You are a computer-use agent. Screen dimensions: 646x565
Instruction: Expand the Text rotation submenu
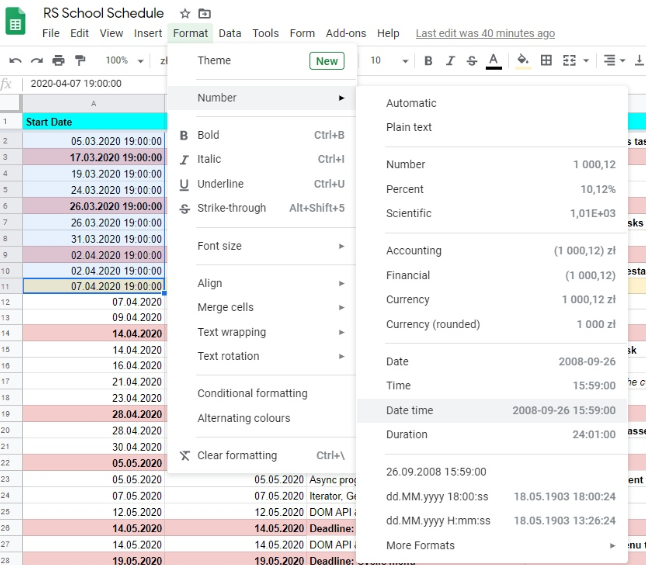262,356
